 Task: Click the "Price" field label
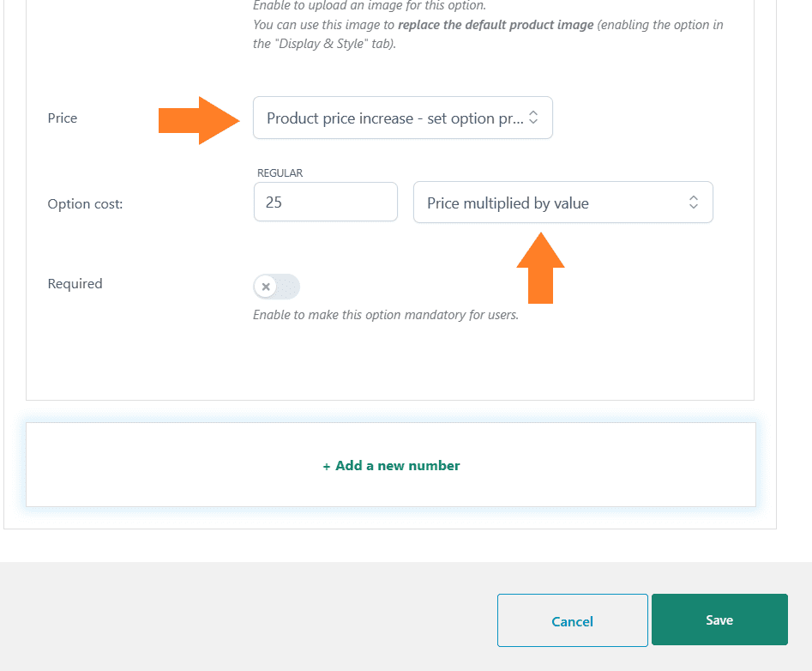[62, 118]
